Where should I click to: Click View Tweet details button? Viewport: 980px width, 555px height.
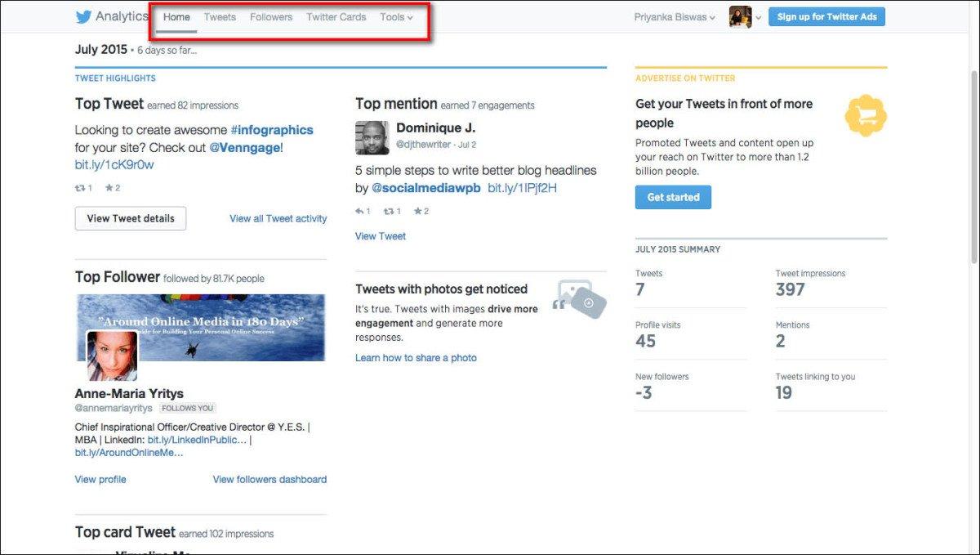coord(131,218)
